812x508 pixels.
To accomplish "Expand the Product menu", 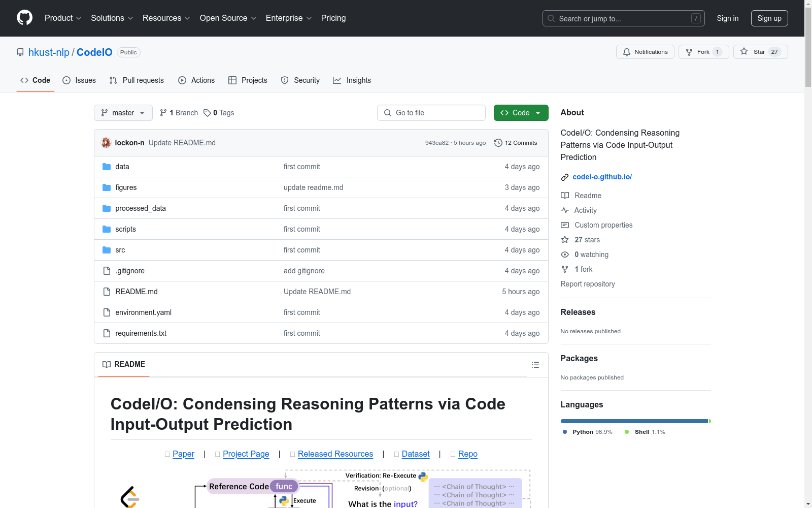I will [63, 18].
